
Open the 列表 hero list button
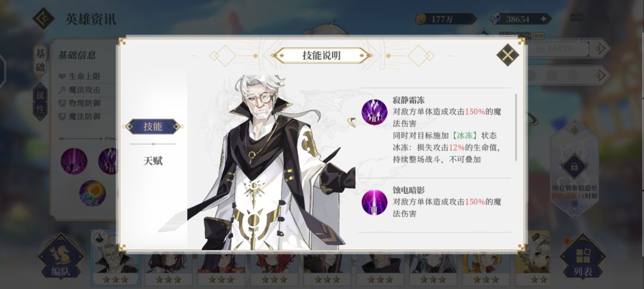(x=583, y=257)
